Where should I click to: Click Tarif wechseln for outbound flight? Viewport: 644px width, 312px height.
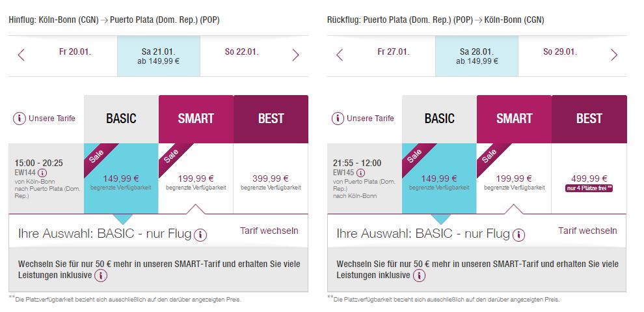point(269,231)
